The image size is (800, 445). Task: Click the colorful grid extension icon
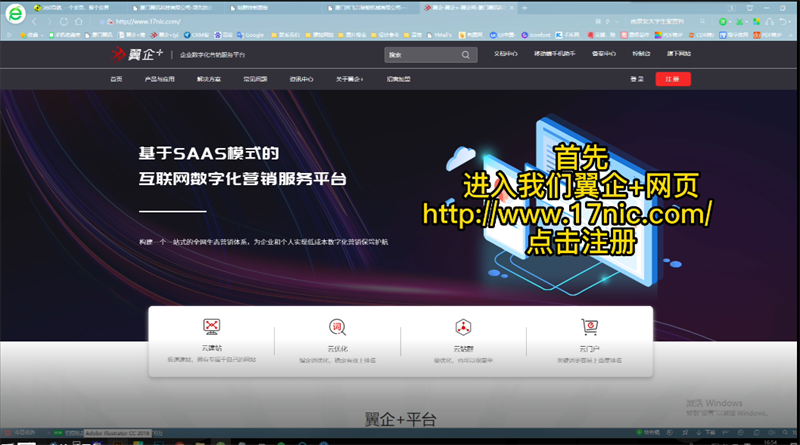pyautogui.click(x=756, y=21)
